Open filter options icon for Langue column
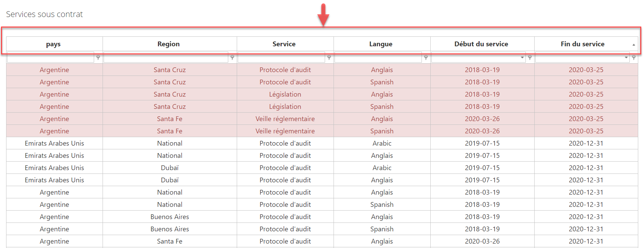 click(426, 57)
